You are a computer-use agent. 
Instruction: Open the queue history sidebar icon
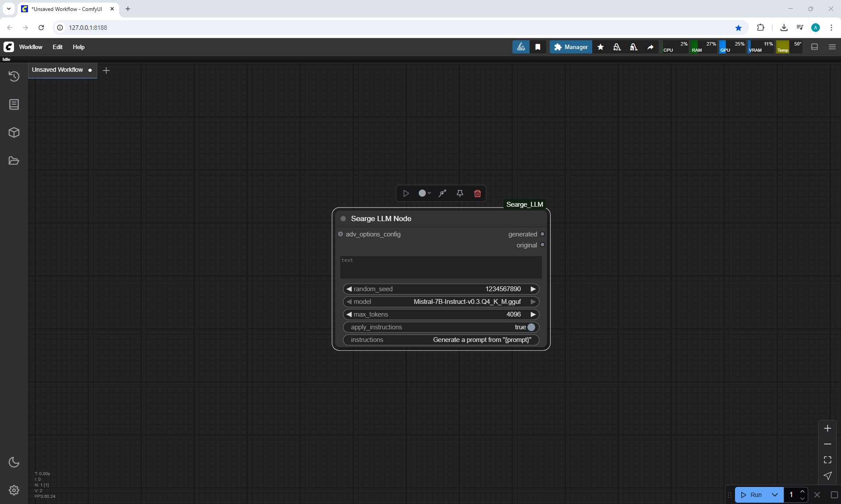[14, 76]
